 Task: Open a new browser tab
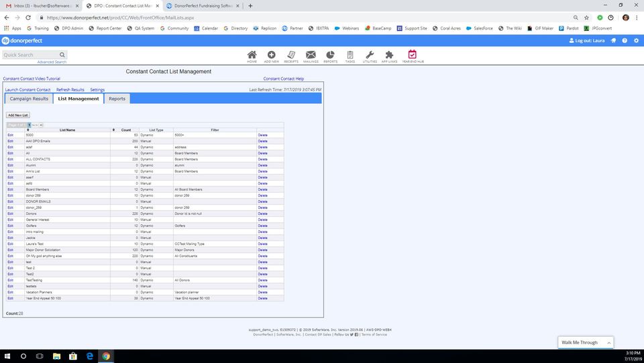(x=250, y=6)
